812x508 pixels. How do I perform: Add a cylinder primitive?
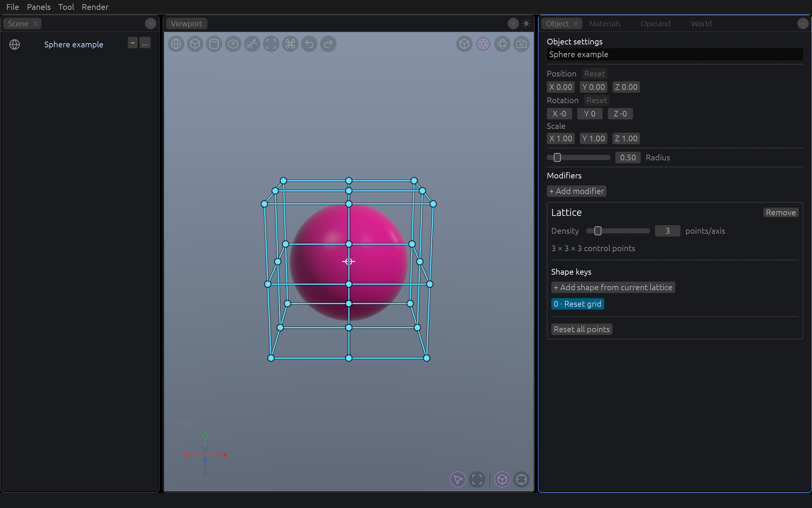click(x=214, y=44)
